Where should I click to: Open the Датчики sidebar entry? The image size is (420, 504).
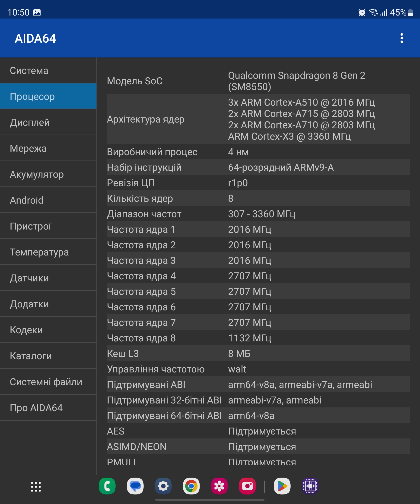click(x=48, y=278)
